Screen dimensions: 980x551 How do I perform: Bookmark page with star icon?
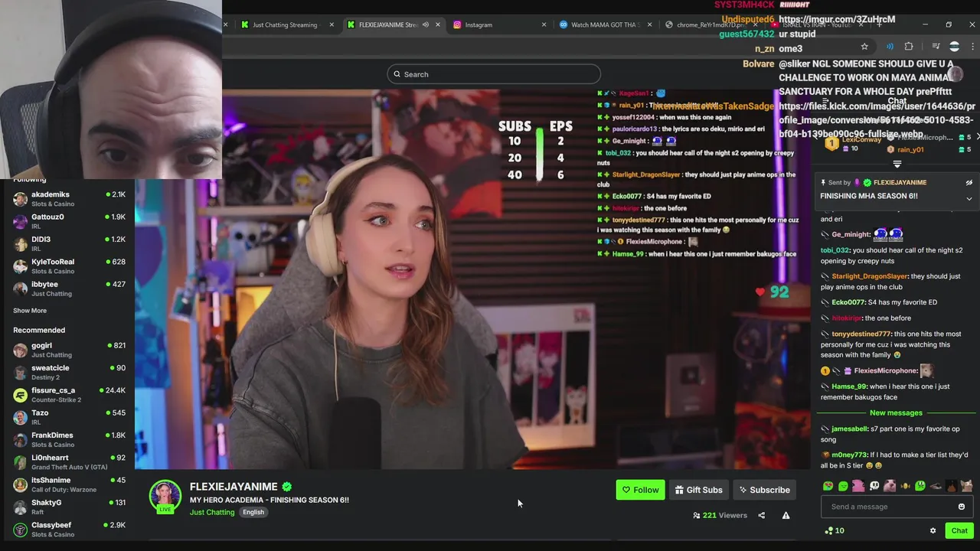point(864,47)
